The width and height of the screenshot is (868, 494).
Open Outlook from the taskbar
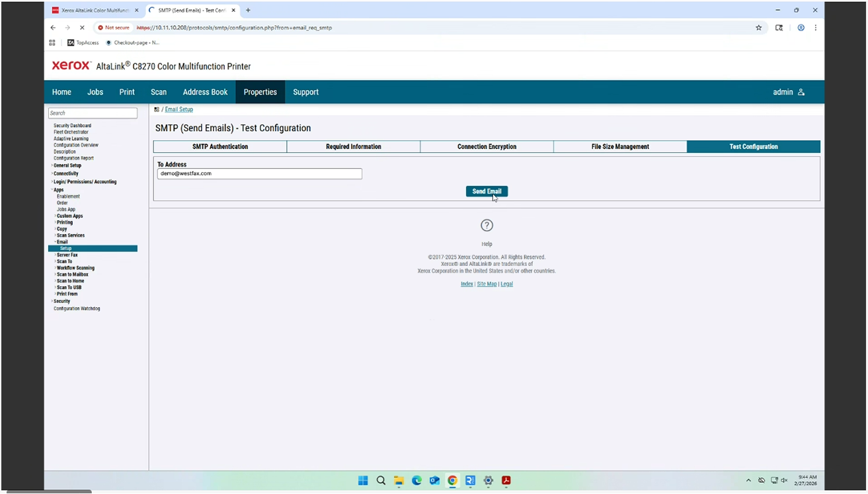(434, 481)
